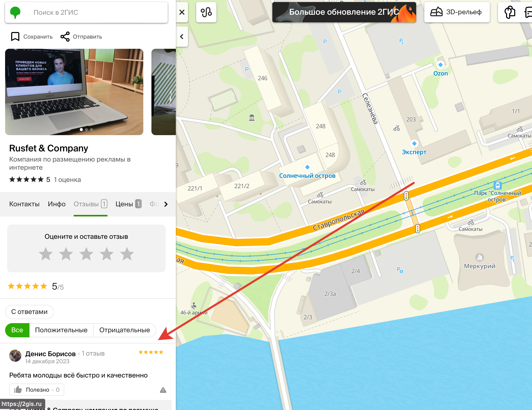The image size is (532, 410).
Task: Click the 'Солнечный остров' map marker
Action: tap(307, 167)
